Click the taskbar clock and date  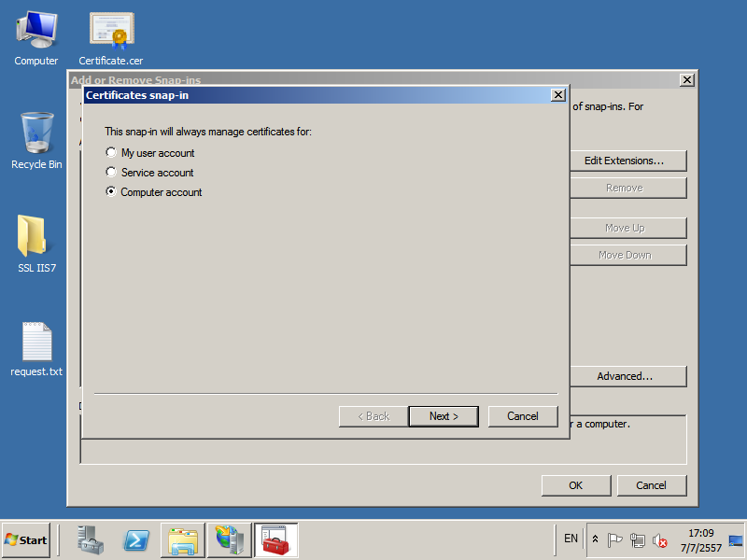pos(700,539)
